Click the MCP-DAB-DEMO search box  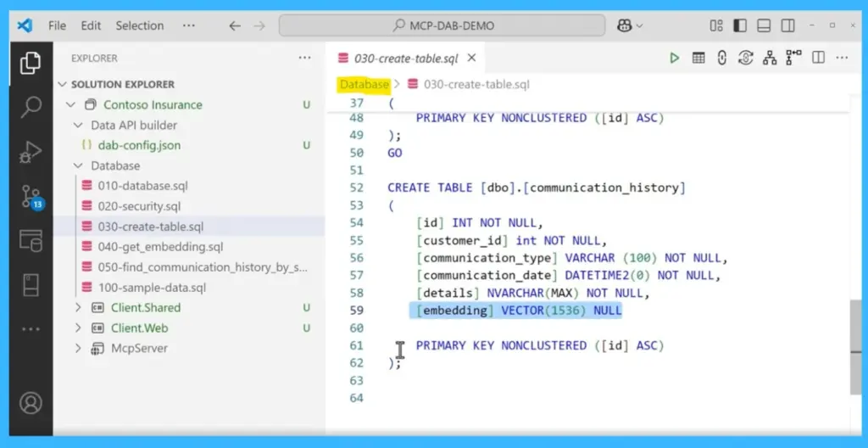point(442,25)
